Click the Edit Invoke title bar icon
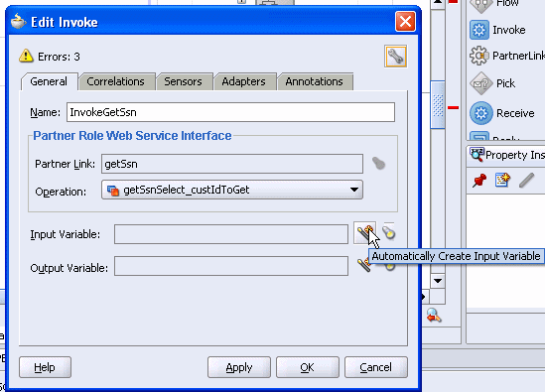545x392 pixels. (x=19, y=22)
